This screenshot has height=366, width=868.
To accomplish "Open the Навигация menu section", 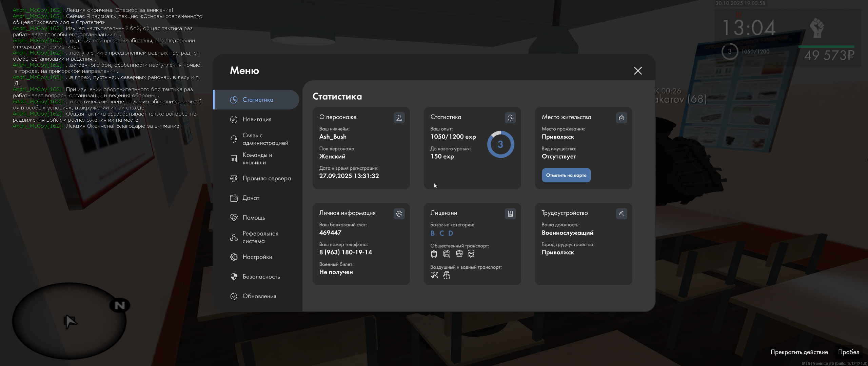I will [257, 119].
